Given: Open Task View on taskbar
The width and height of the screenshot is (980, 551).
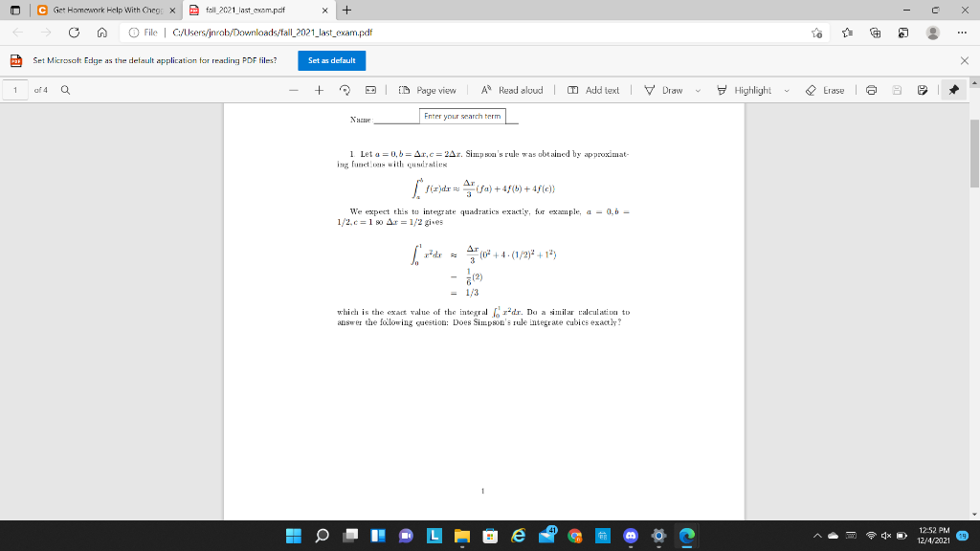Looking at the screenshot, I should 350,536.
